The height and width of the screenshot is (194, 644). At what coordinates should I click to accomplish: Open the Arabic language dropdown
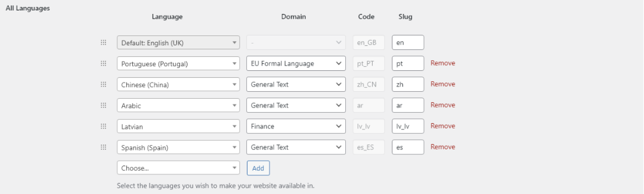(x=178, y=105)
